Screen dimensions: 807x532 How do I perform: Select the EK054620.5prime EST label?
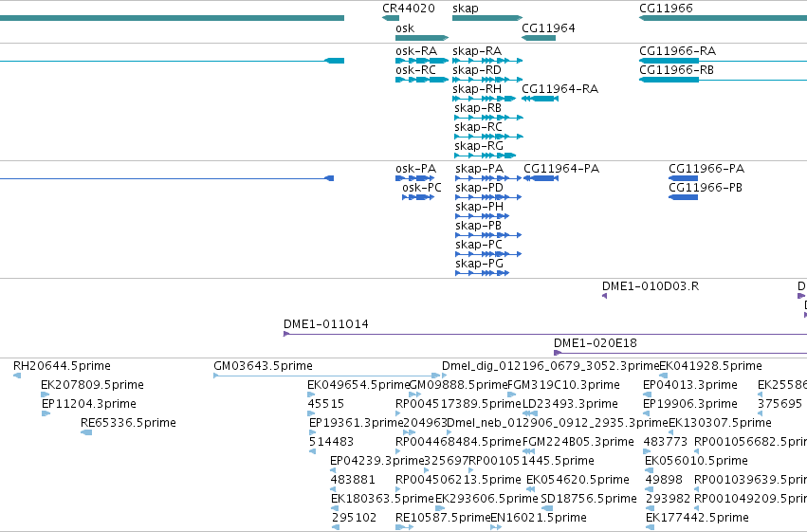[x=578, y=481]
